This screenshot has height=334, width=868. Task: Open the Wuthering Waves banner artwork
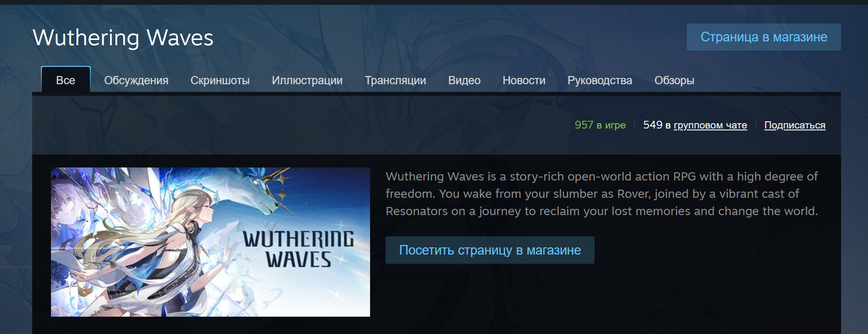click(211, 242)
